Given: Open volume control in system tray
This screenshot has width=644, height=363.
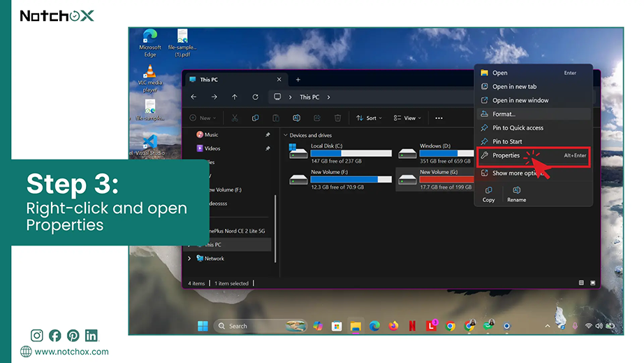Looking at the screenshot, I should point(599,326).
